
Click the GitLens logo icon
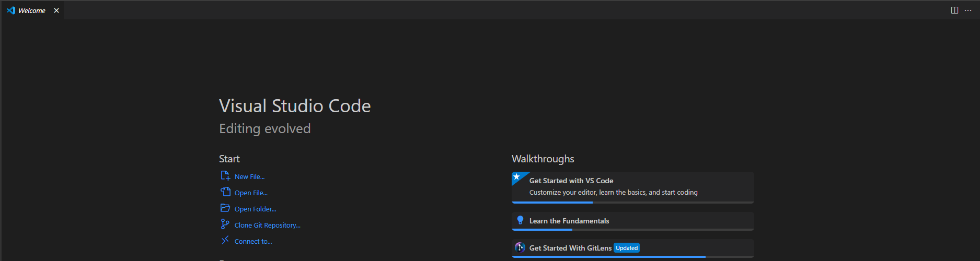pyautogui.click(x=520, y=247)
